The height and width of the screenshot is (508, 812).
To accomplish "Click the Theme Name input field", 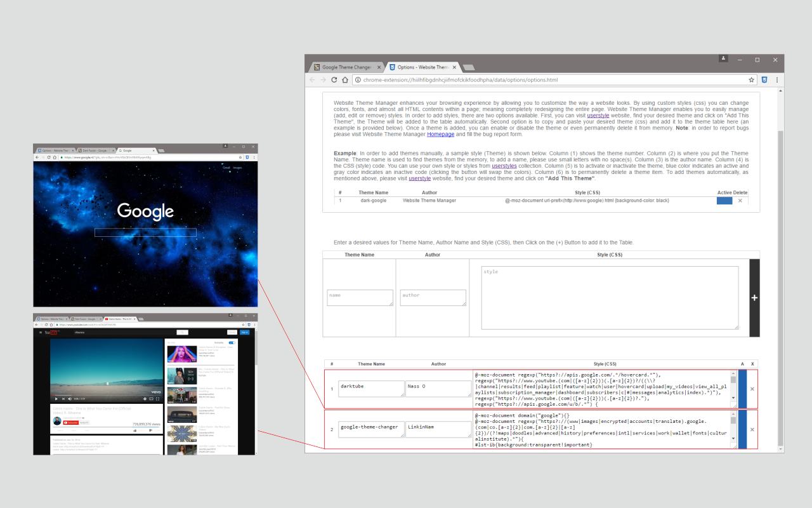I will (360, 297).
